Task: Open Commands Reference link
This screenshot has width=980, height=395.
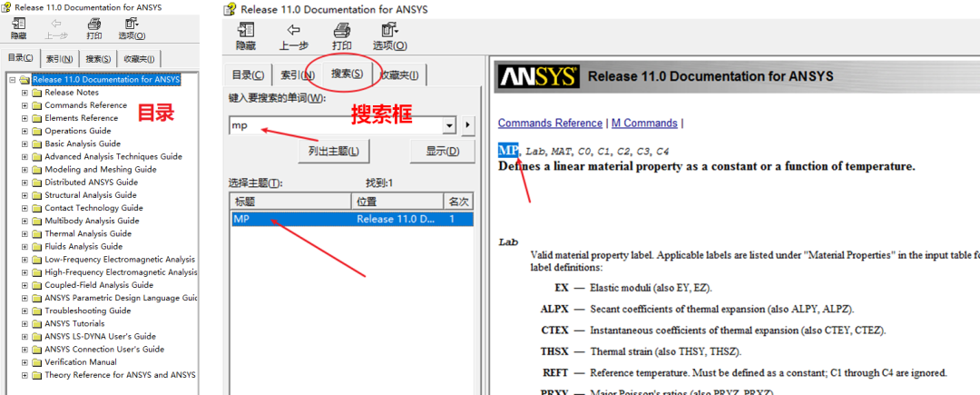Action: [x=550, y=123]
